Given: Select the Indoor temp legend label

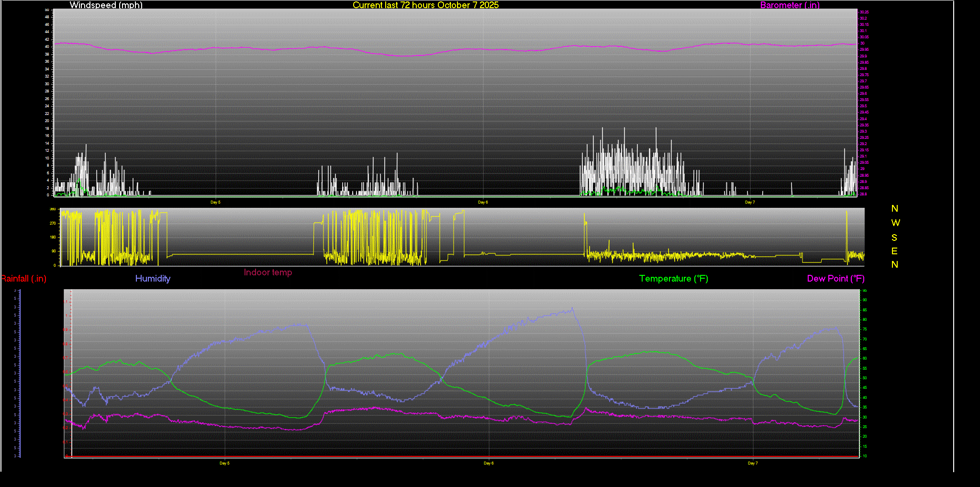Looking at the screenshot, I should click(267, 272).
